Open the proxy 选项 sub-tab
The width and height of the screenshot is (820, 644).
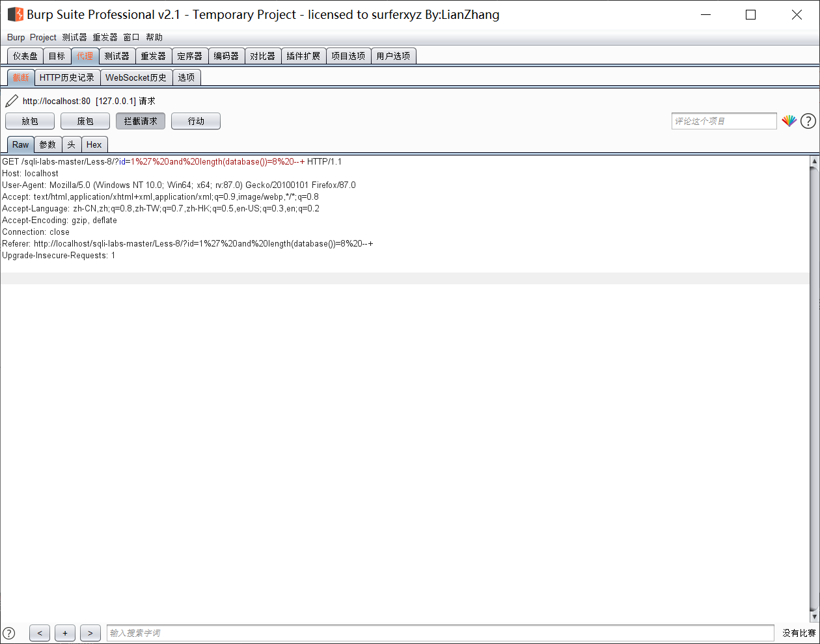click(187, 77)
